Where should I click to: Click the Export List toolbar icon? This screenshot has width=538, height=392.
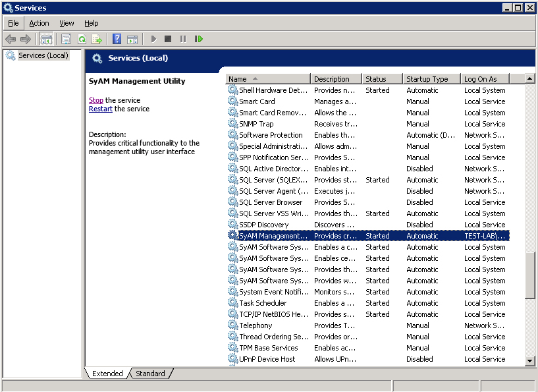(x=97, y=40)
